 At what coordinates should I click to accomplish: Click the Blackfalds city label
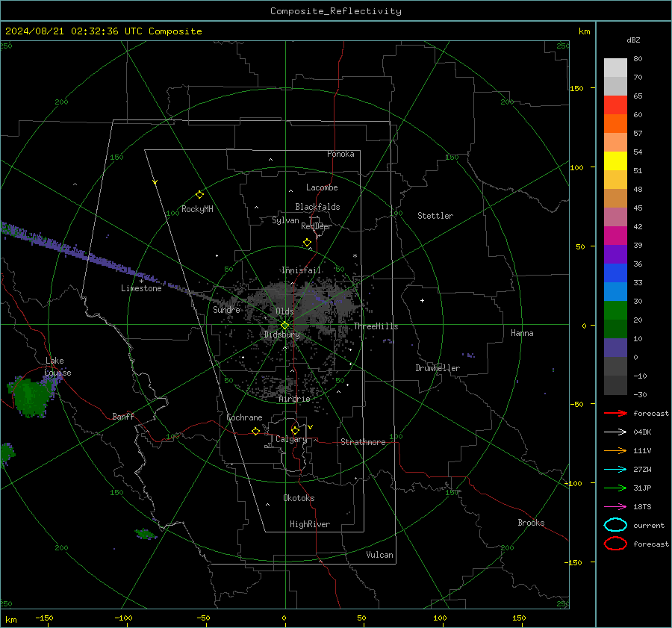pos(317,207)
